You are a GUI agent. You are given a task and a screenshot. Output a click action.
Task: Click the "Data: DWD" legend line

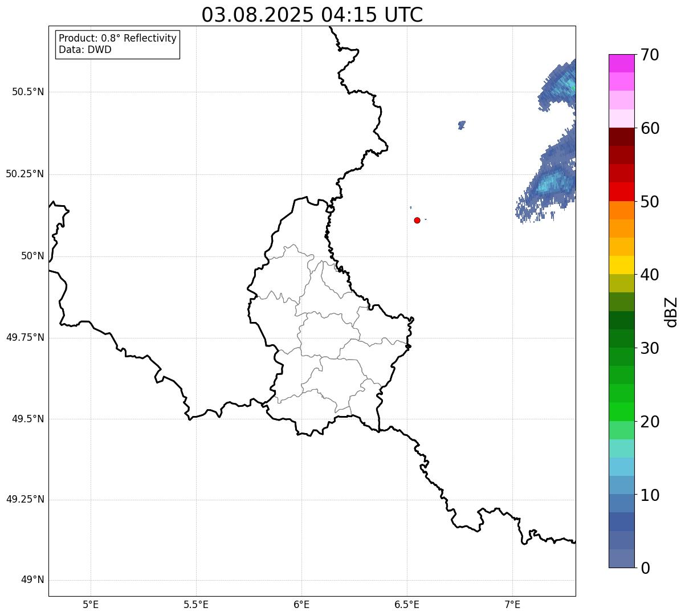pos(85,50)
